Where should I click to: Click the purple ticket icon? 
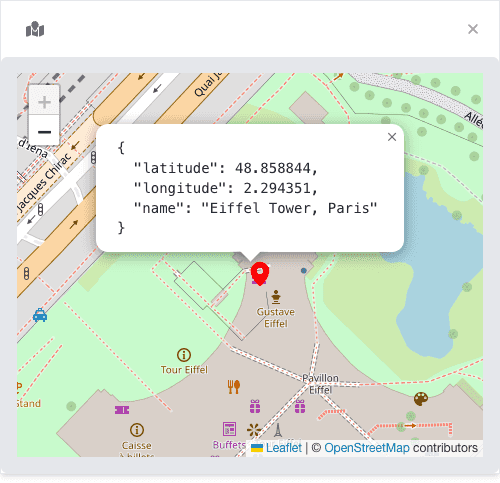tap(122, 410)
